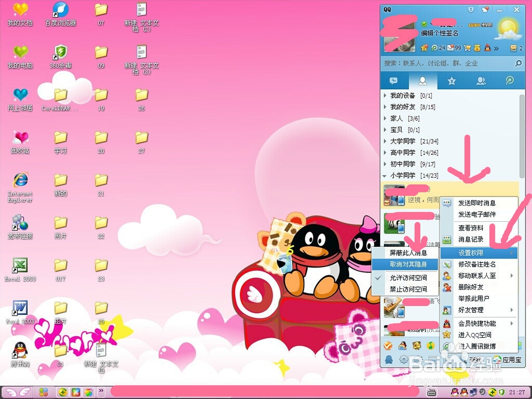
Task: Select 发送即时消息 menu item
Action: [479, 203]
